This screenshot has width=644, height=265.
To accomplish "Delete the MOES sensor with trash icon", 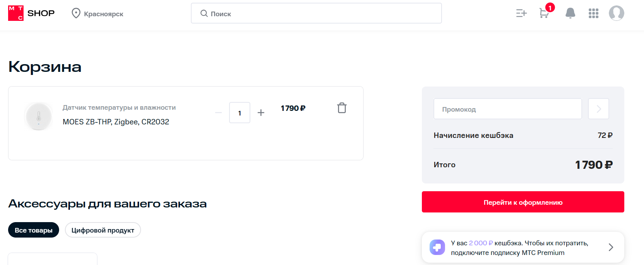I will 342,108.
